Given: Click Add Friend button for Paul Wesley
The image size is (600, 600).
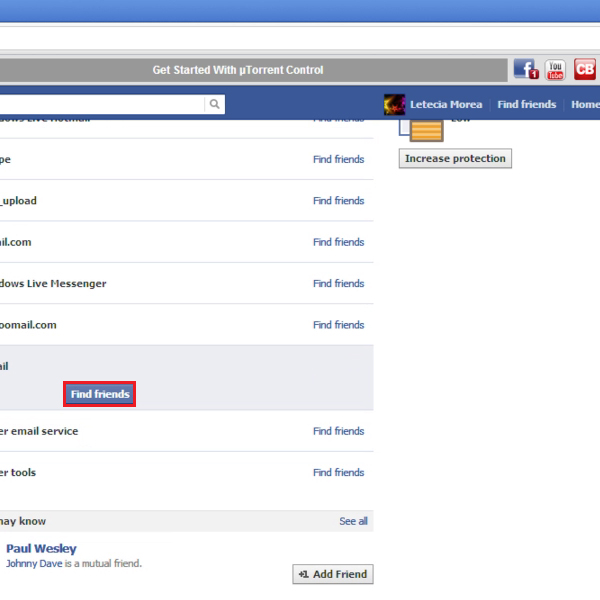Looking at the screenshot, I should click(x=333, y=574).
